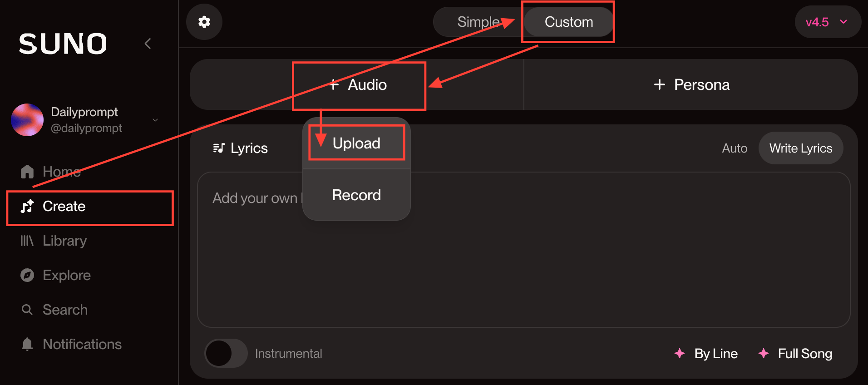Click the Search magnifier icon
Viewport: 868px width, 385px height.
[27, 310]
